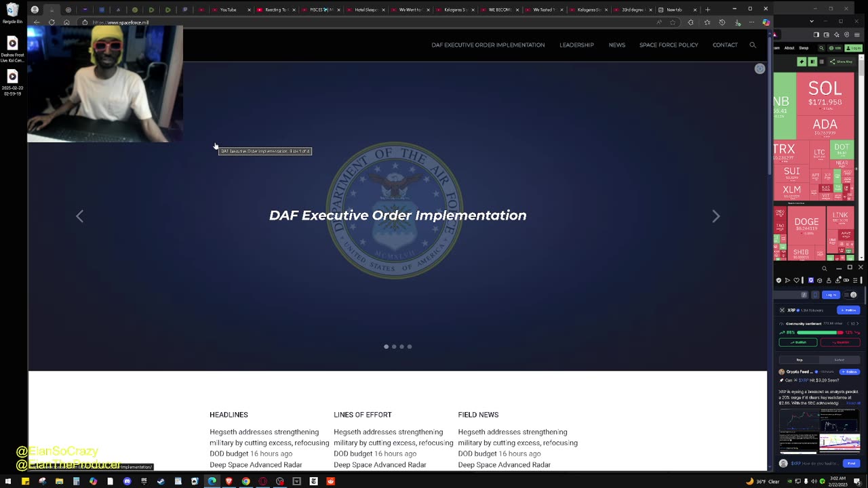The image size is (868, 488).
Task: Open a new browser tab plus button
Action: pyautogui.click(x=707, y=9)
